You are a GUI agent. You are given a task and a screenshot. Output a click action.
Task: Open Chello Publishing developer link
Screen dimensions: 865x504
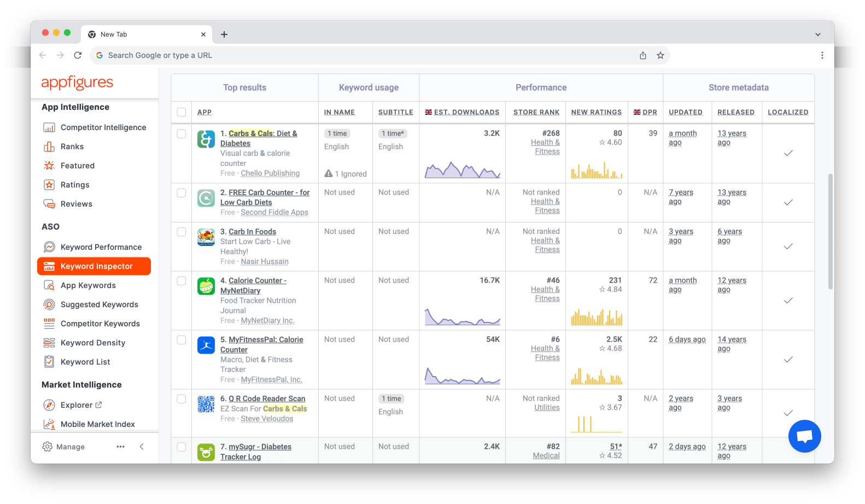pos(270,173)
